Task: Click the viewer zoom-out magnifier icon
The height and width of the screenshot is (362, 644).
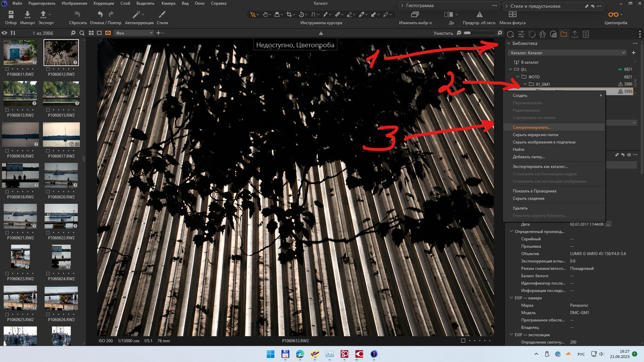Action: coord(459,33)
